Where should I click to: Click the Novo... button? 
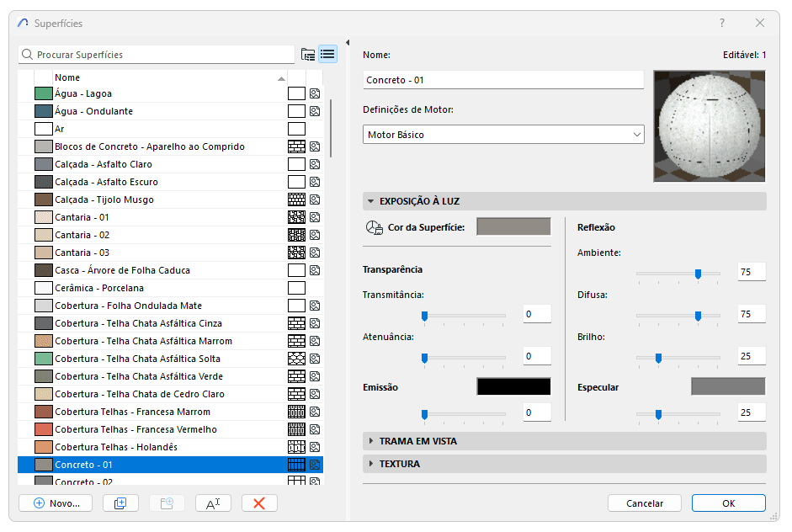coord(55,503)
